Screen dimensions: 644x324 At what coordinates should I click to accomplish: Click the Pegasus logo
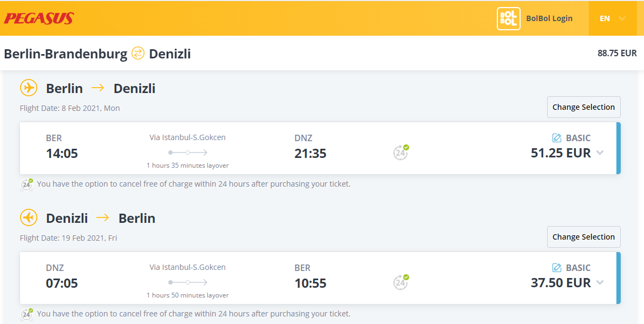[39, 18]
